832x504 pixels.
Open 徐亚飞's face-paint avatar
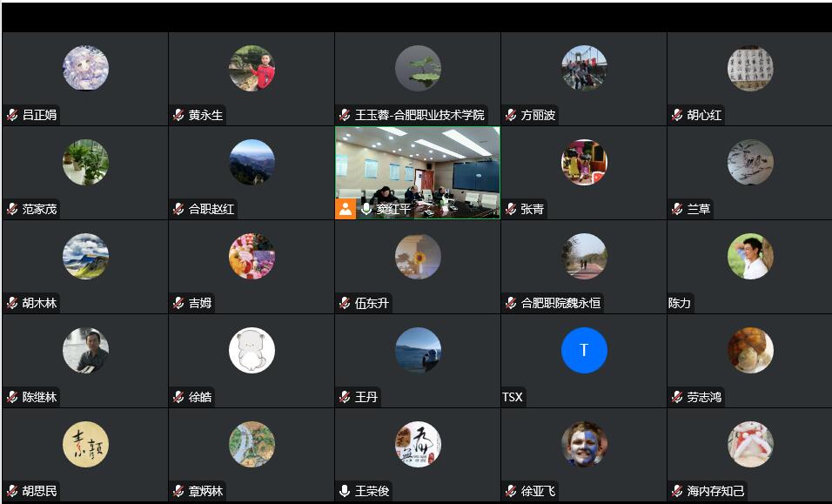(x=584, y=444)
